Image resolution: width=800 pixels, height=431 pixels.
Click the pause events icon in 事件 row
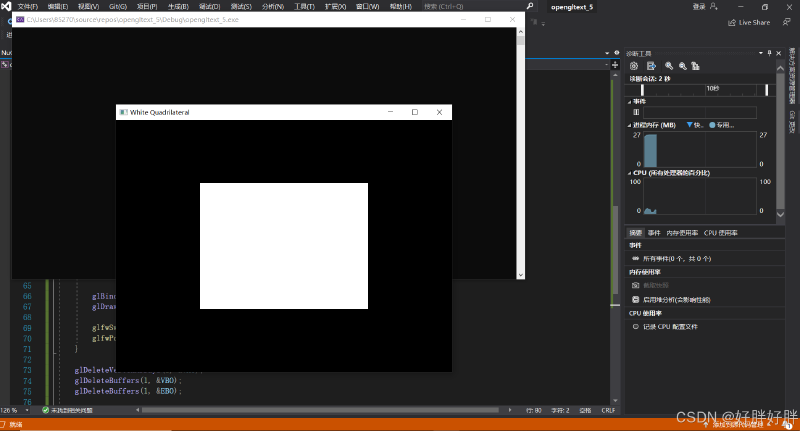(636, 112)
